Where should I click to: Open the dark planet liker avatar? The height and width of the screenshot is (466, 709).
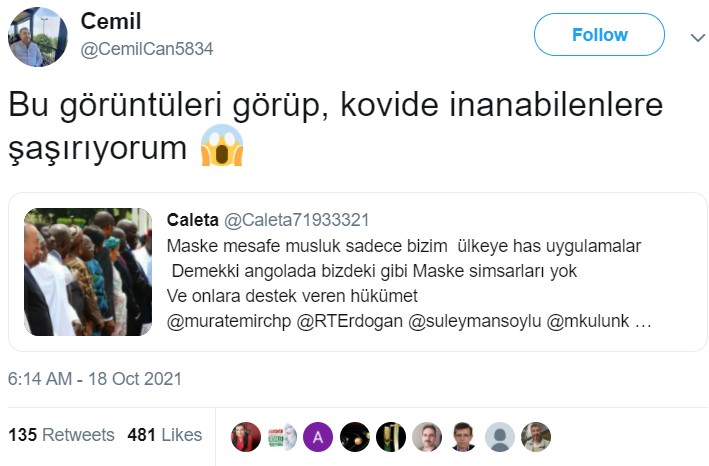click(355, 437)
